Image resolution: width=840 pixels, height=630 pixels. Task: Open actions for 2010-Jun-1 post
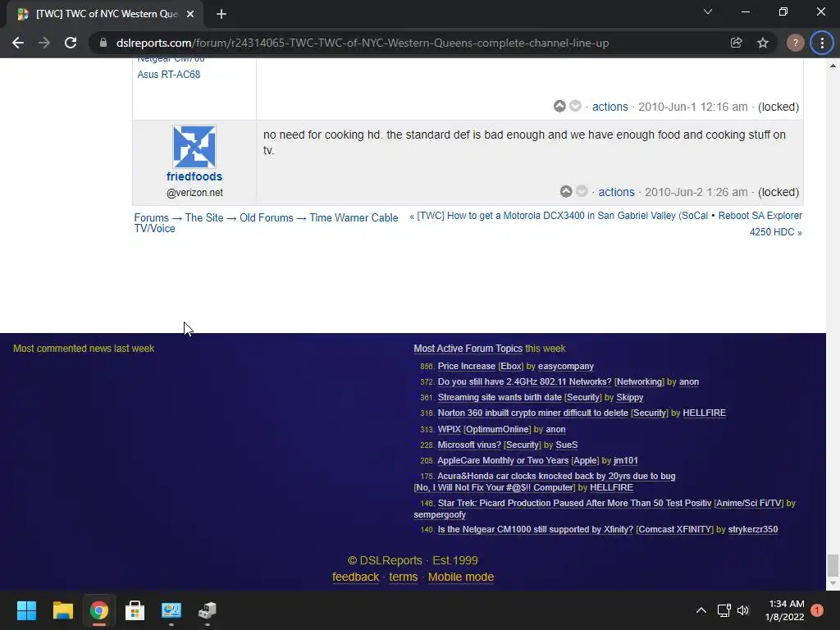tap(609, 107)
